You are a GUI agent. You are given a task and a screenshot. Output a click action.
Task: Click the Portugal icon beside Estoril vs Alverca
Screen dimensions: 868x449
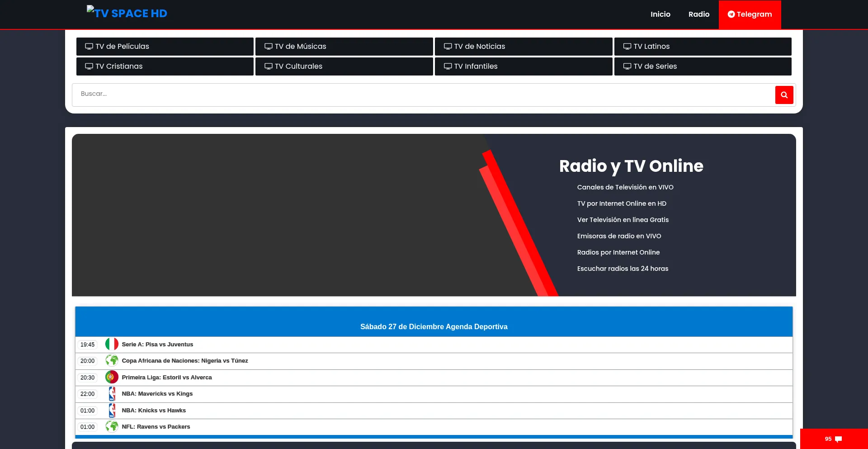112,377
